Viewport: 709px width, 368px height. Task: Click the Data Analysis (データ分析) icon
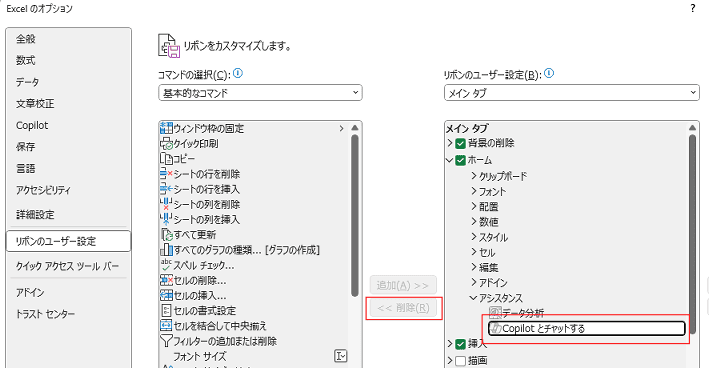click(x=496, y=313)
